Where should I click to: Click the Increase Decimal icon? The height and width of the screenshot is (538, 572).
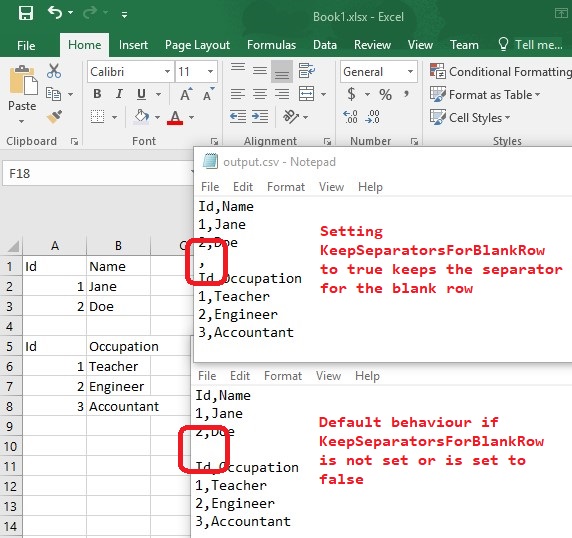[x=350, y=117]
